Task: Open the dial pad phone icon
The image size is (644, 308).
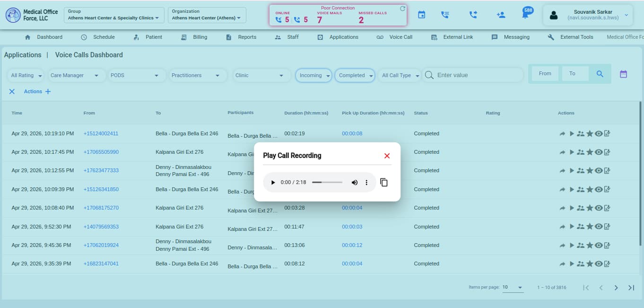Action: coord(445,15)
